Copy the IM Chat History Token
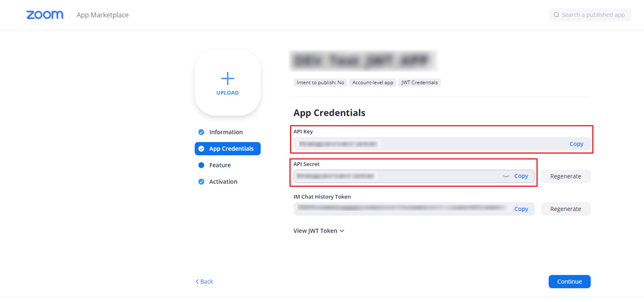The height and width of the screenshot is (302, 644). tap(521, 209)
